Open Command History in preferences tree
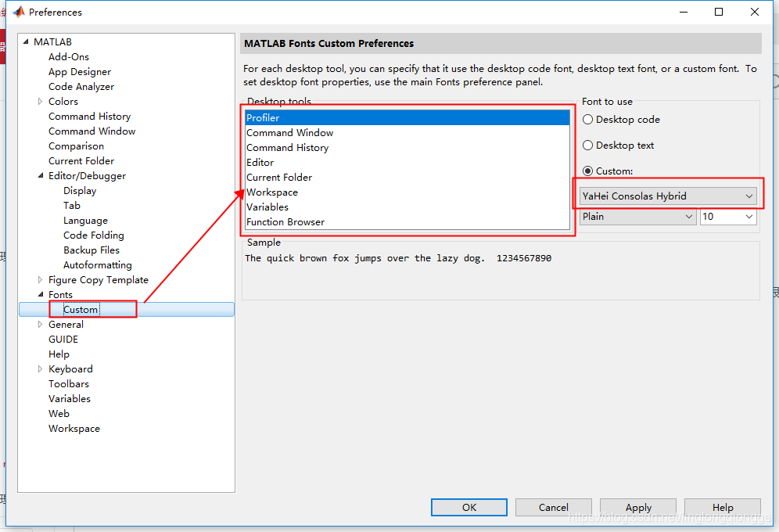Image resolution: width=779 pixels, height=532 pixels. pyautogui.click(x=89, y=117)
